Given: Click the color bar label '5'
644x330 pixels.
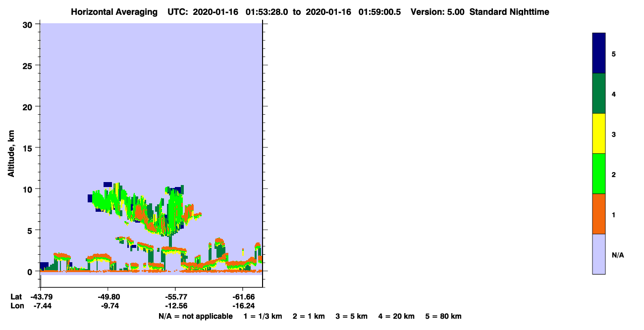Looking at the screenshot, I should pyautogui.click(x=614, y=53).
